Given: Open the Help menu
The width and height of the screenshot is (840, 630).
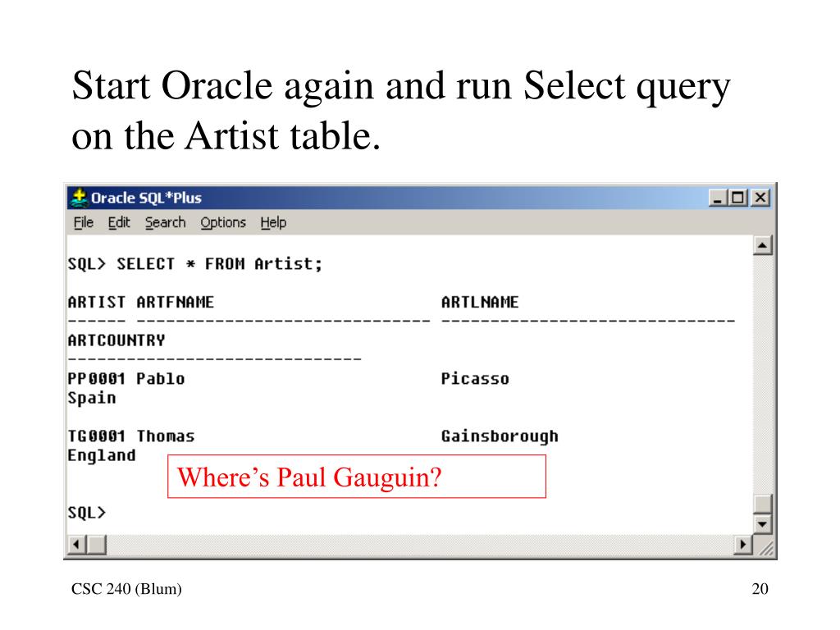Looking at the screenshot, I should [x=273, y=222].
